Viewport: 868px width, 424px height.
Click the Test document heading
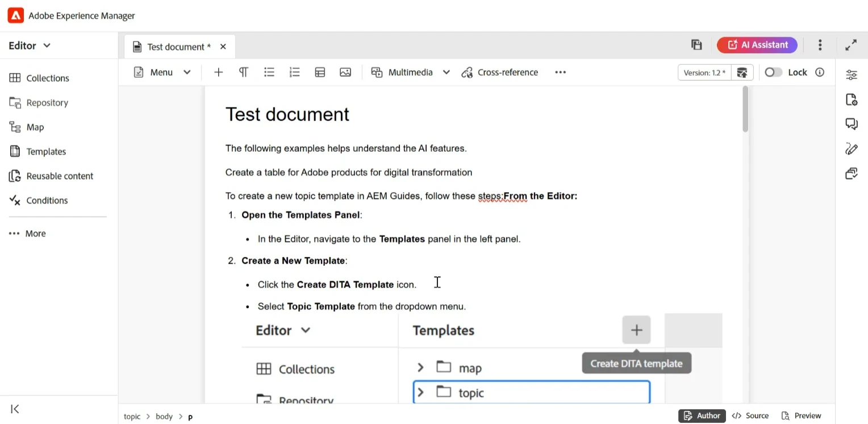tap(287, 114)
